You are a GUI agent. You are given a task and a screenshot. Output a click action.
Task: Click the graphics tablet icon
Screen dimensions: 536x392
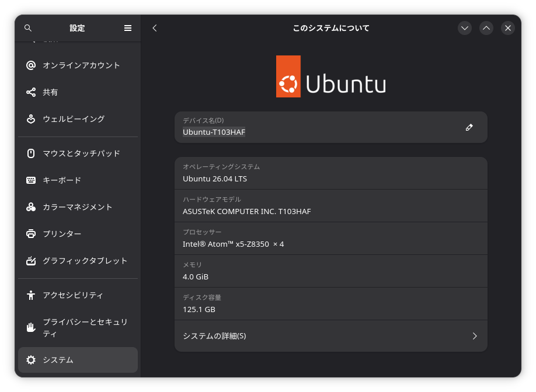click(x=31, y=261)
